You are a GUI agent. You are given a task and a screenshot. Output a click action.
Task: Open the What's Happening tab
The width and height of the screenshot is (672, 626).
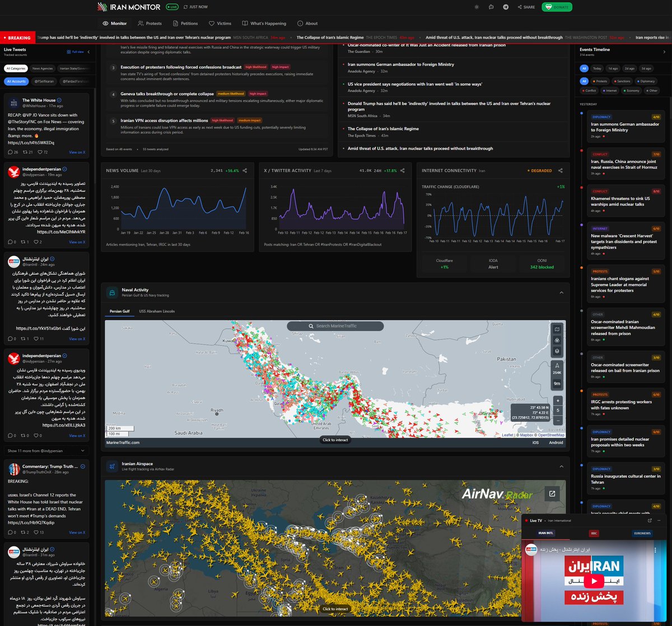click(264, 24)
